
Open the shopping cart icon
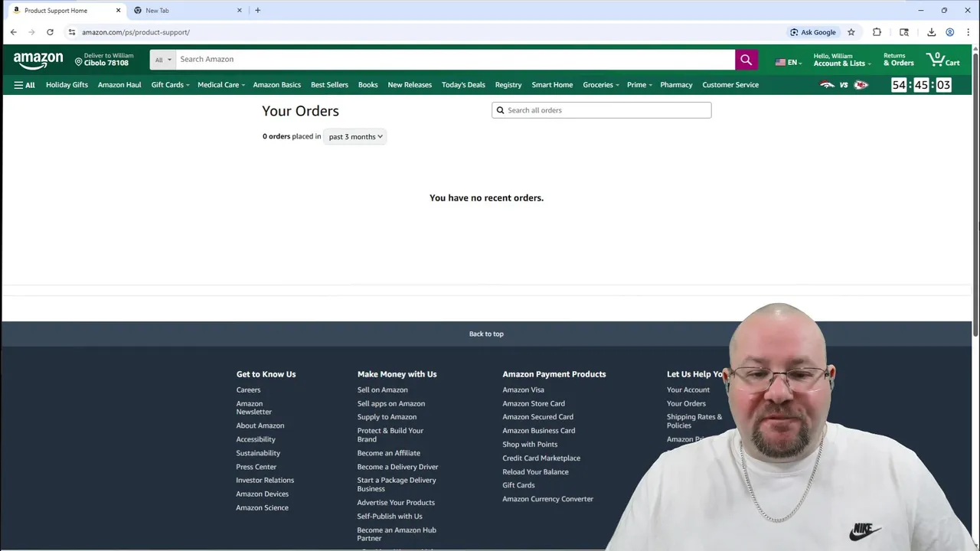click(x=942, y=60)
